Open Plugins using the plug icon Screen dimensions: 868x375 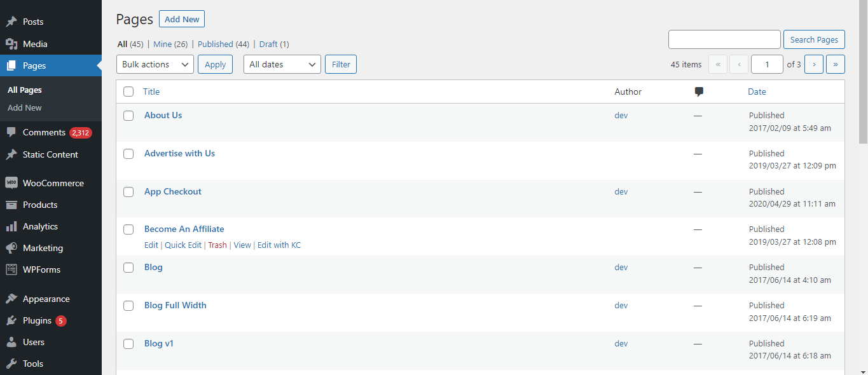[11, 320]
